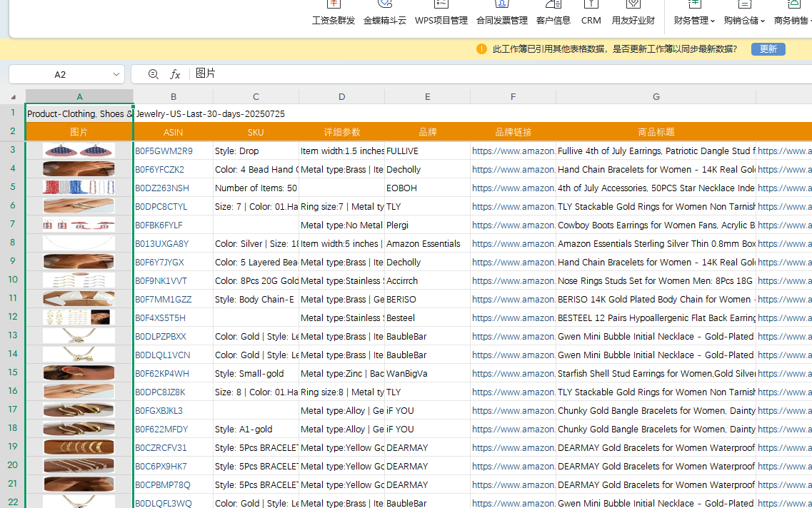Launch the CRM tool

(x=591, y=14)
